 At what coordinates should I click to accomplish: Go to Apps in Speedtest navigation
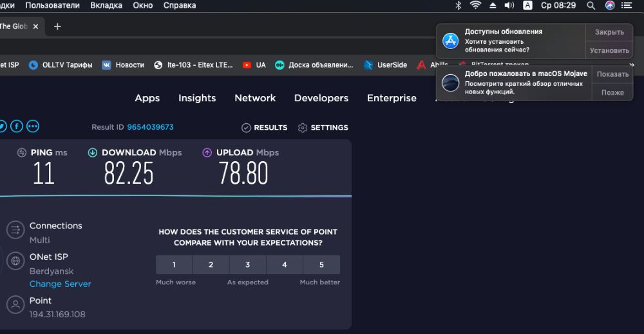tap(147, 98)
